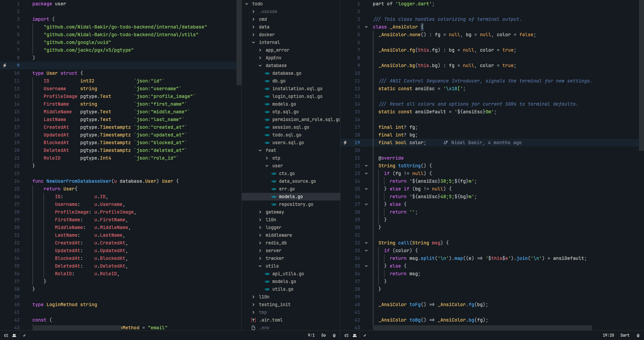This screenshot has height=340, width=644.
Task: Collapse the todo root folder
Action: (247, 4)
